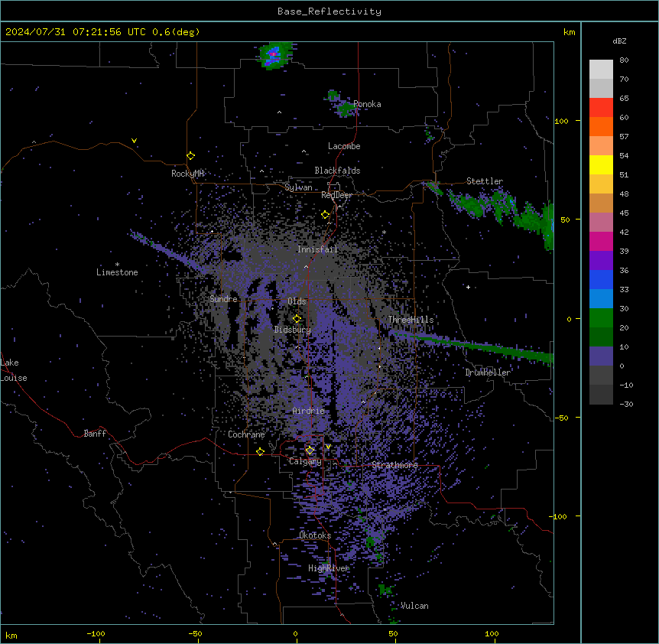Click the Blackfalds label

point(337,171)
